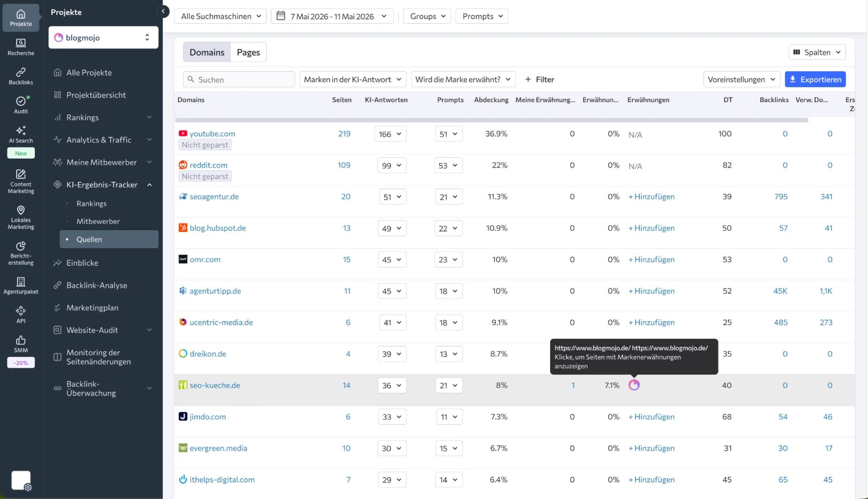Open Content Marketing pencil icon
The image size is (868, 499).
[x=21, y=174]
